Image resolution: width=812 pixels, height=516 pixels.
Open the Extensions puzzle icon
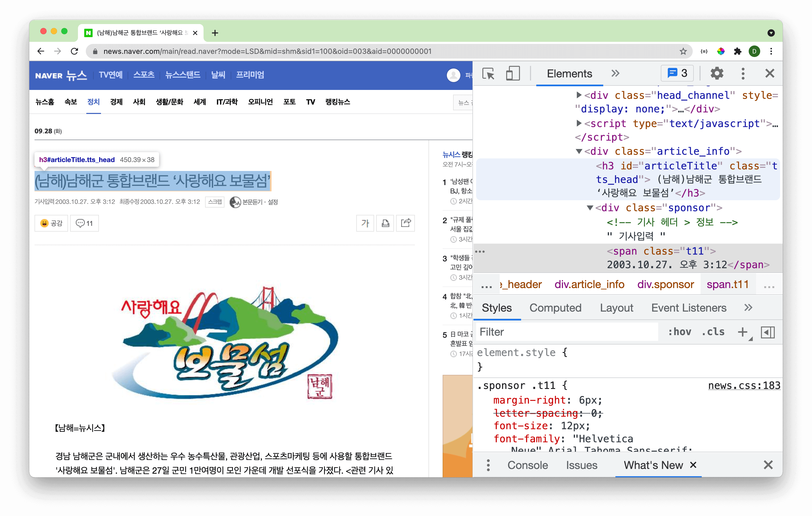click(x=737, y=51)
